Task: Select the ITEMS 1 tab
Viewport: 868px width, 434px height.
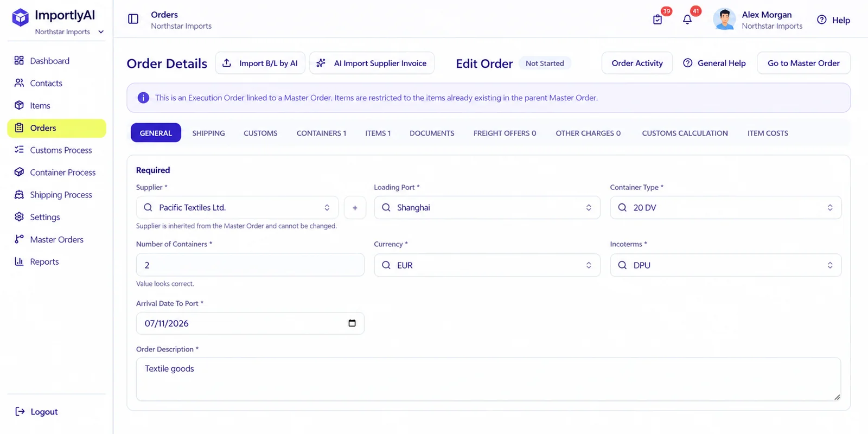Action: click(x=378, y=133)
